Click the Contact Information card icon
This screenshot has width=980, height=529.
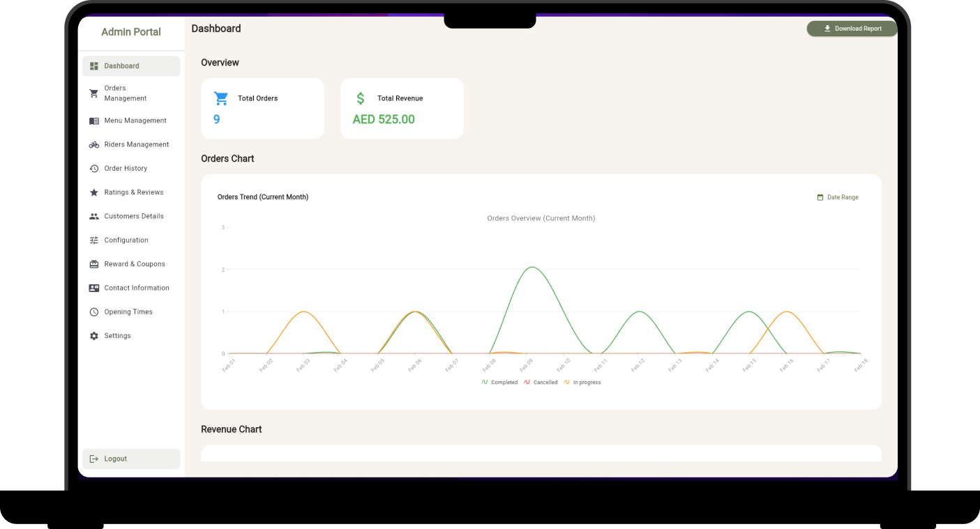click(94, 288)
